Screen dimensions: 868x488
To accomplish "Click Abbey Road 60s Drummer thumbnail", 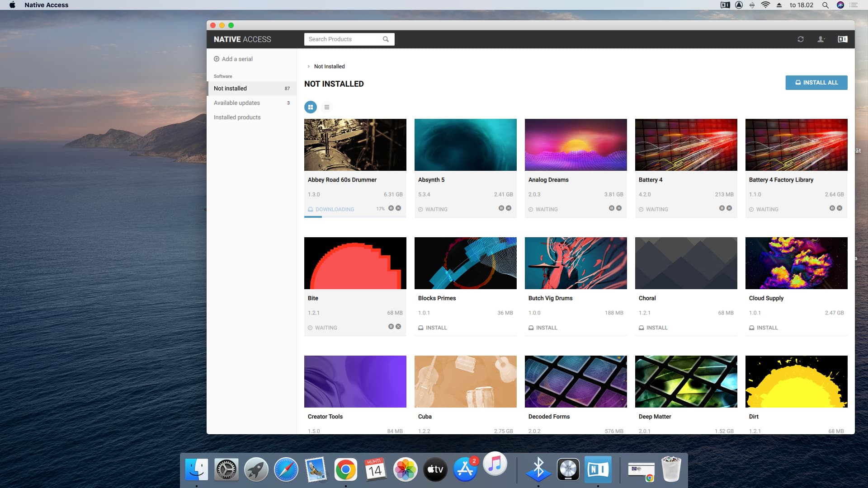I will 355,145.
